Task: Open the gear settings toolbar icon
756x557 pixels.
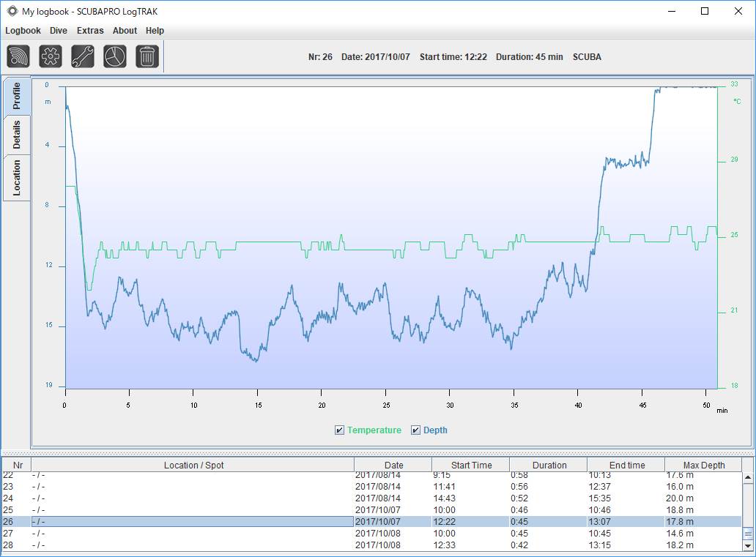Action: 51,56
